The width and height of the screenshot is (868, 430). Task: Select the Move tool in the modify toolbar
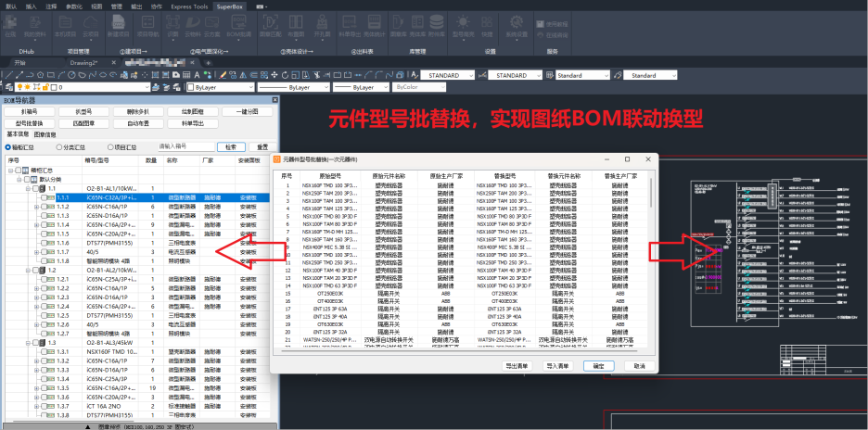[274, 75]
